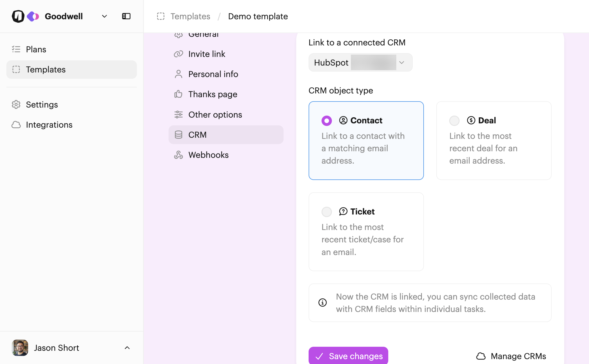
Task: Click the Thanks page thumbs-up icon
Action: [178, 94]
